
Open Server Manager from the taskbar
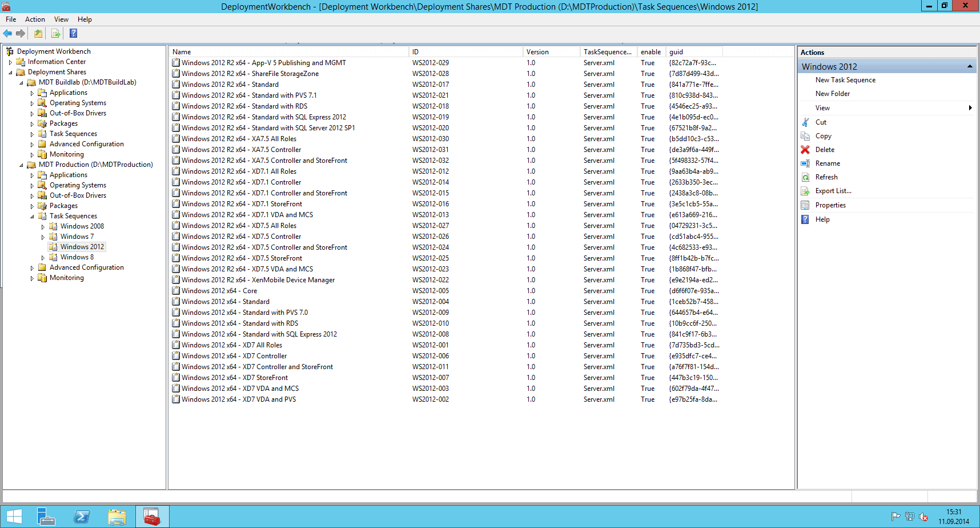click(46, 517)
